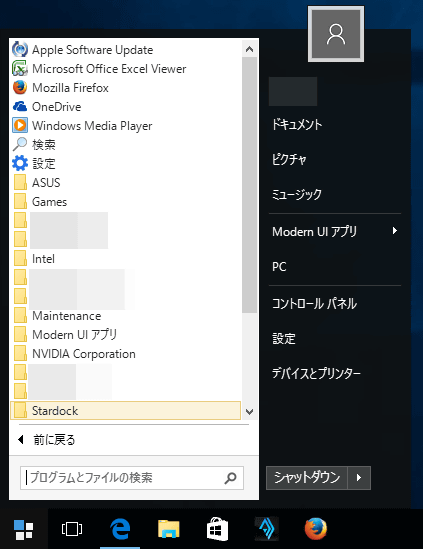Viewport: 423px width, 549px height.
Task: Open the shutdown options arrow
Action: [x=359, y=478]
